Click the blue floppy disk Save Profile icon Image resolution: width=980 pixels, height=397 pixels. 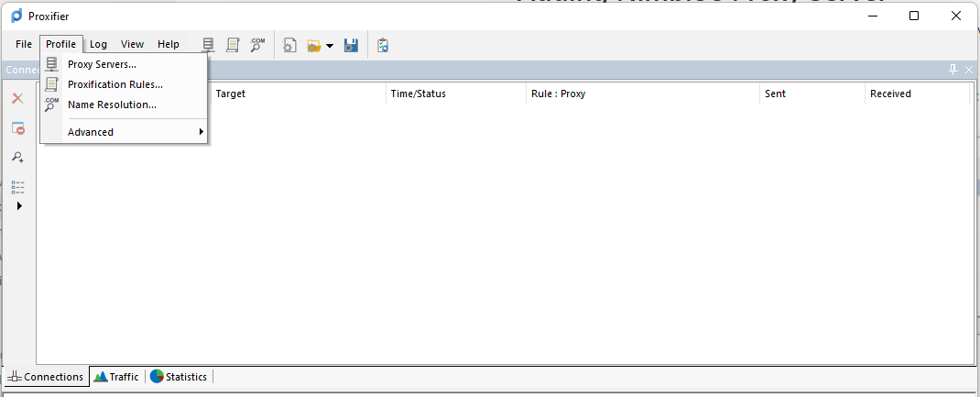tap(351, 44)
